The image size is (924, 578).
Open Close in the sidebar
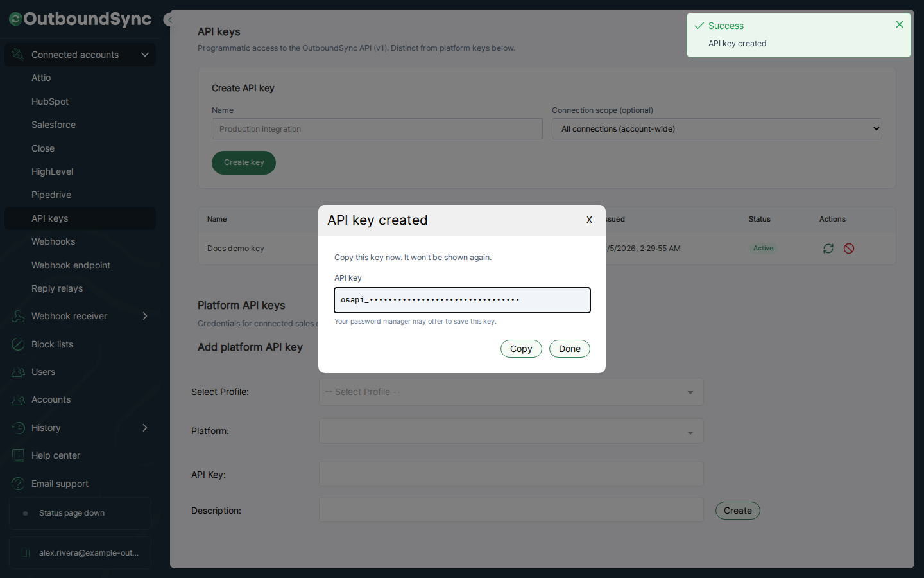point(43,148)
